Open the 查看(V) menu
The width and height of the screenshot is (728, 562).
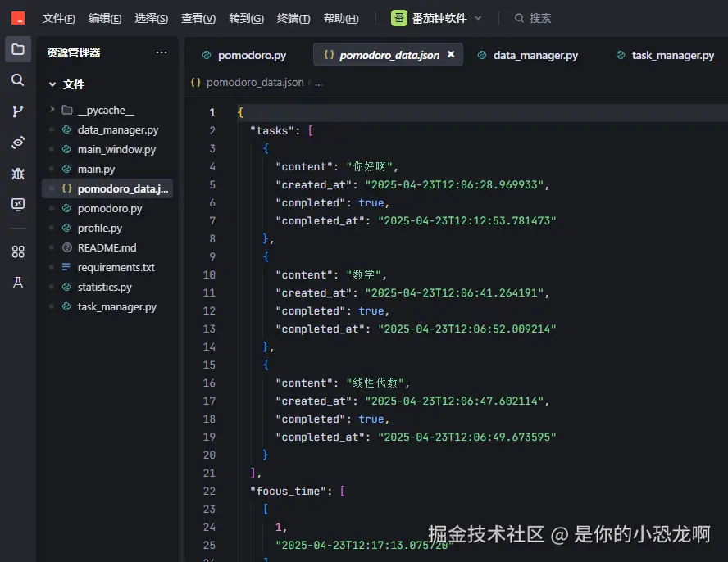[x=198, y=18]
